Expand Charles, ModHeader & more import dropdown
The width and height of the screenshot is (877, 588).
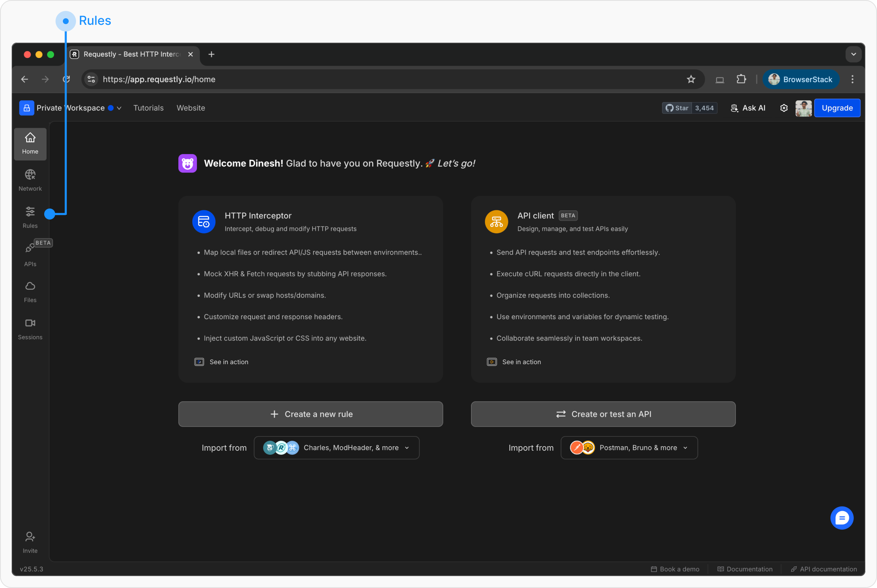coord(337,448)
